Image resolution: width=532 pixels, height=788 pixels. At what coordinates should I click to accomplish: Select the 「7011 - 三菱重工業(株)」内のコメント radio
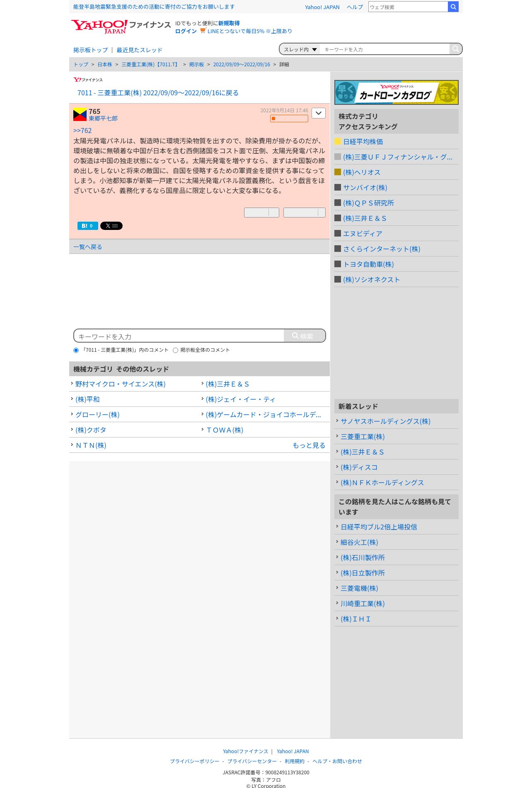click(76, 350)
